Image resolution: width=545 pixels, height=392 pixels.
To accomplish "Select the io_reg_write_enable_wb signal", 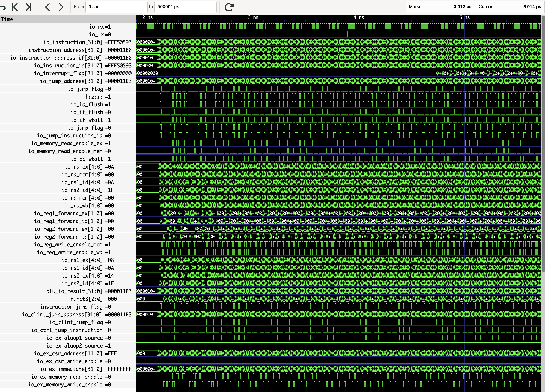I will 68,253.
